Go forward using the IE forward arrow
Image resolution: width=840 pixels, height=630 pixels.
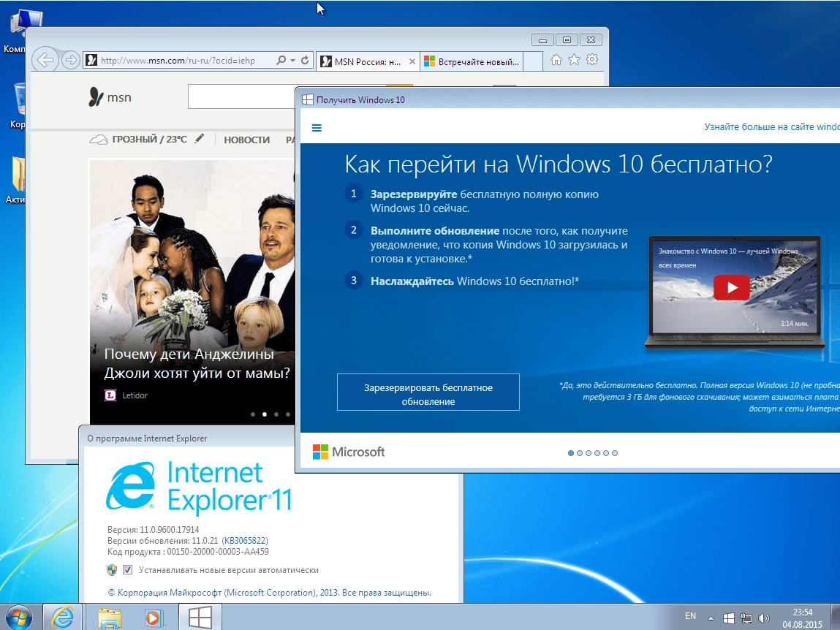point(71,60)
